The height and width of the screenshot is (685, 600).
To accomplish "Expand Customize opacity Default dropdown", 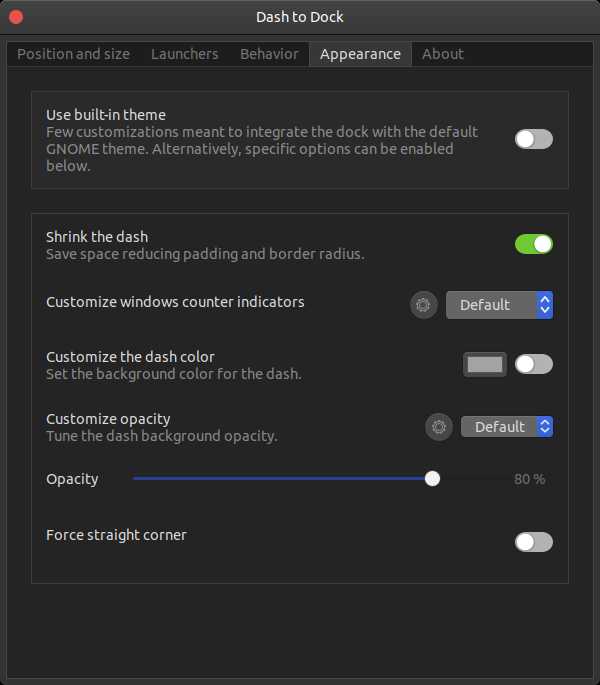I will [x=506, y=427].
